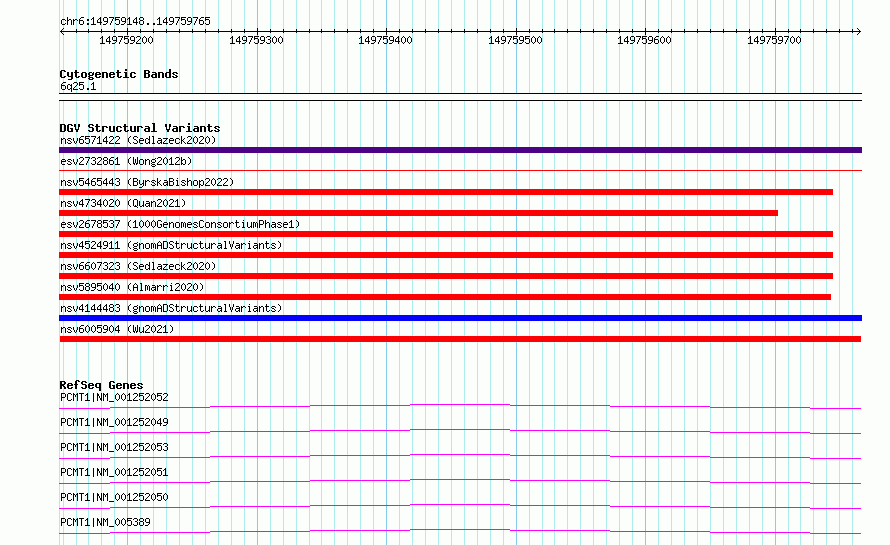The image size is (890, 545).
Task: Open variant nsv4144483 (gnomADStructuralVariants) label
Action: [171, 308]
